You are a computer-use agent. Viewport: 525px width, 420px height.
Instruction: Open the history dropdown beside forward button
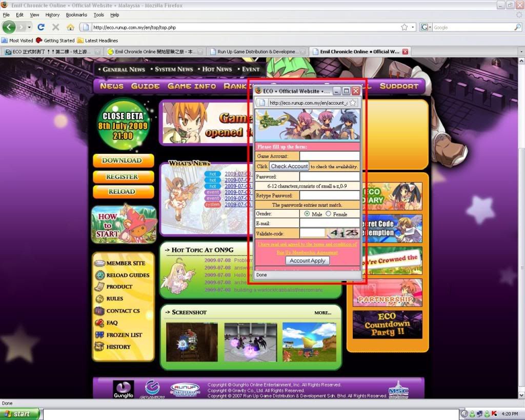[30, 27]
